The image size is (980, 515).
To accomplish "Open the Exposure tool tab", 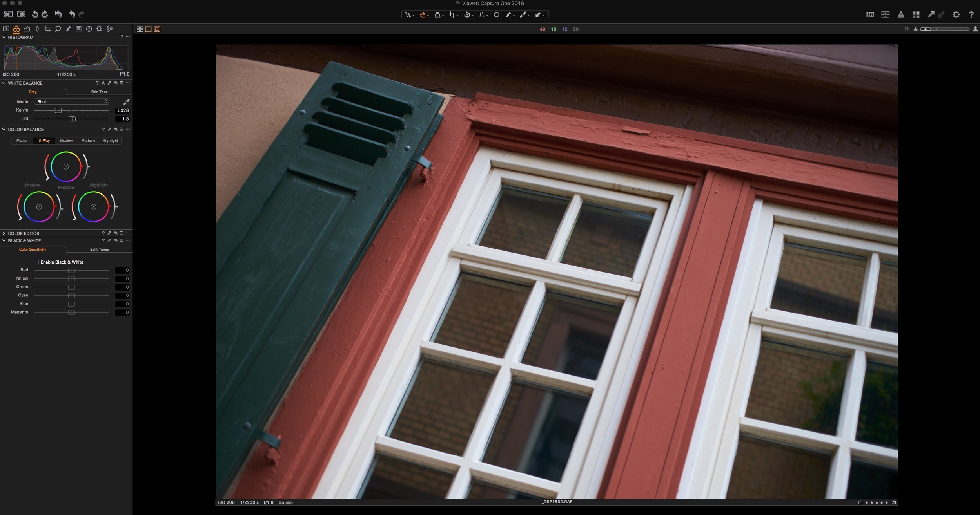I will tap(27, 29).
